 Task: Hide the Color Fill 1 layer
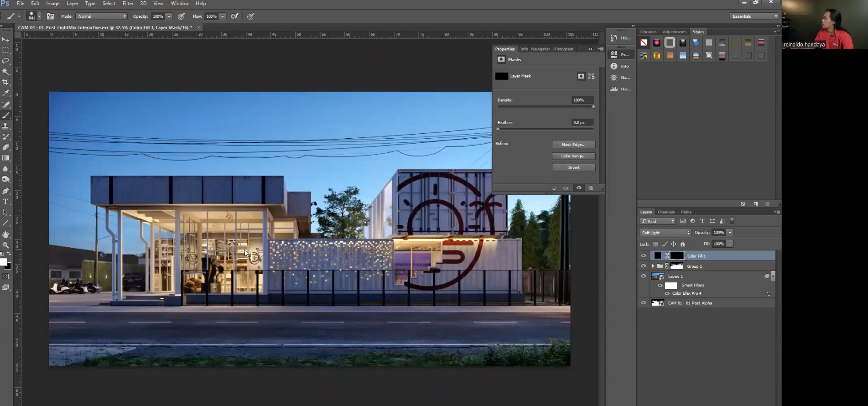coord(644,256)
